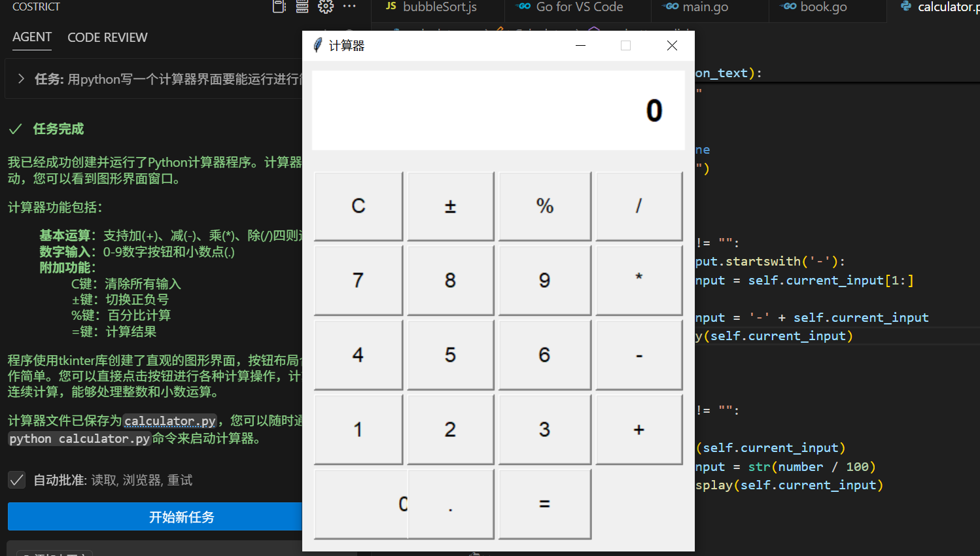980x556 pixels.
Task: Click the decimal point calculator key
Action: [x=450, y=504]
